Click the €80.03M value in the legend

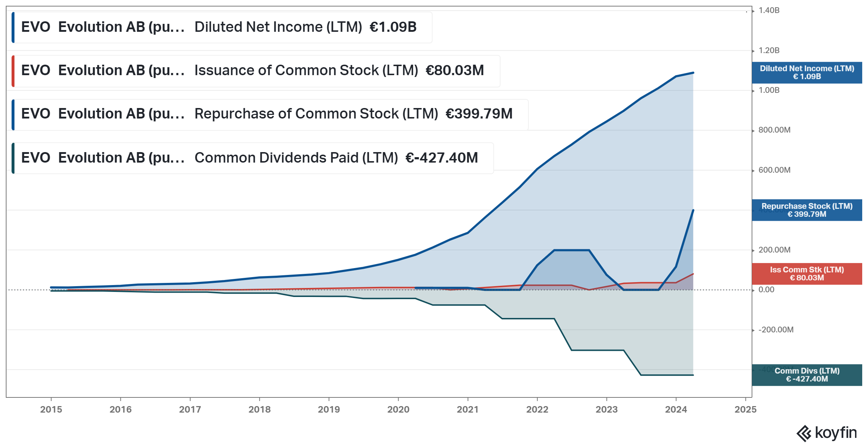click(455, 70)
